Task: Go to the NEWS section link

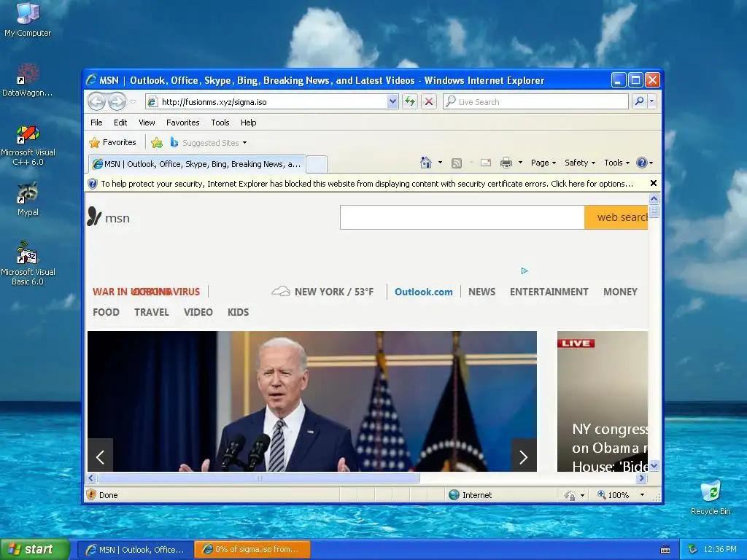Action: click(481, 292)
